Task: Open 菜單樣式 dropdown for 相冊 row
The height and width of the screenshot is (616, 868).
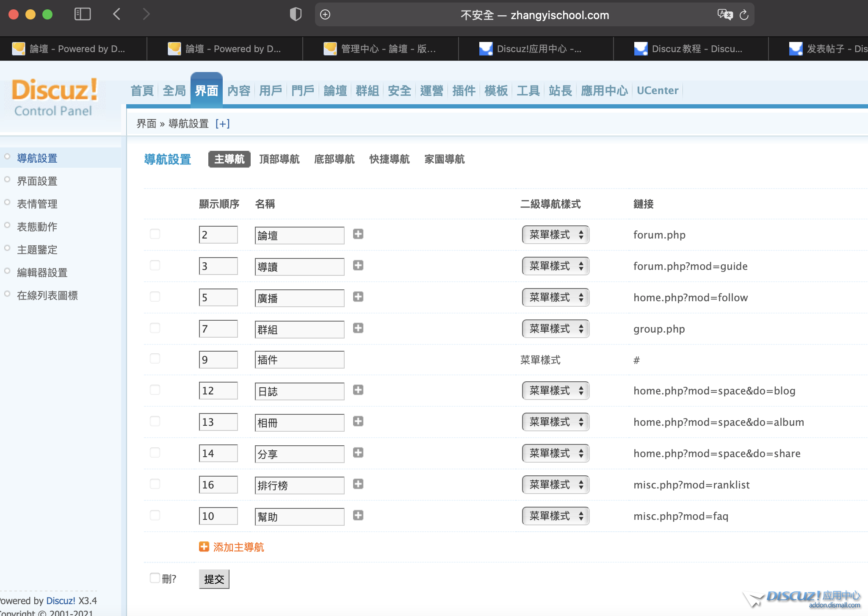Action: (x=556, y=422)
